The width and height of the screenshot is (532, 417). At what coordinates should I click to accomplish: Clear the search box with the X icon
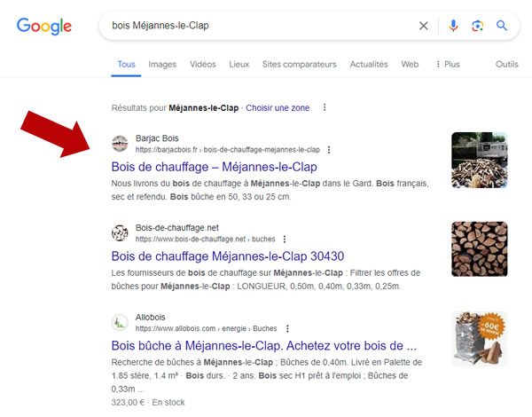pyautogui.click(x=424, y=26)
